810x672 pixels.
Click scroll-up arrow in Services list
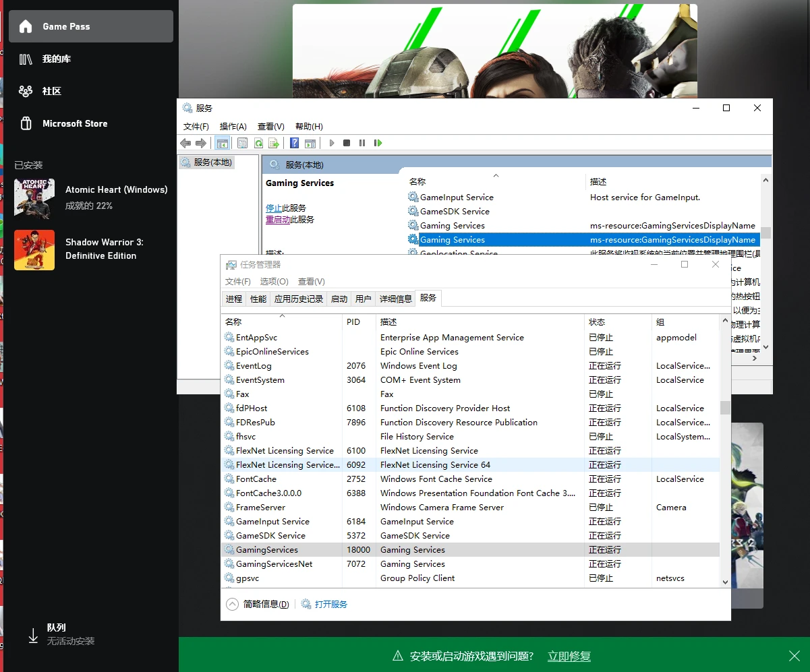pos(765,180)
